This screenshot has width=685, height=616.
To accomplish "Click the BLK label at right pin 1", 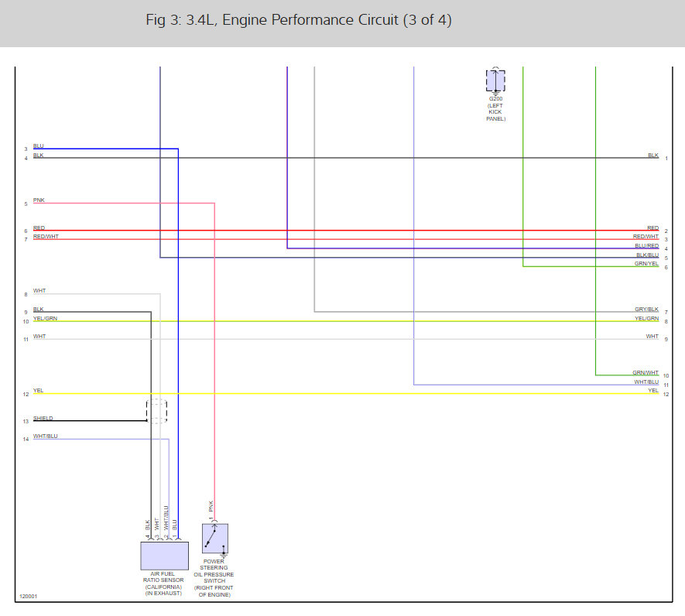I will click(x=653, y=155).
